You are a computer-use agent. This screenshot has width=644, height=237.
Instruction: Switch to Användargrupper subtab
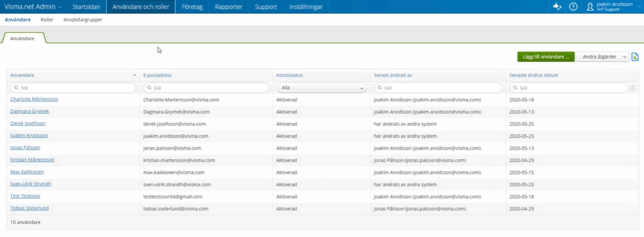(x=83, y=20)
